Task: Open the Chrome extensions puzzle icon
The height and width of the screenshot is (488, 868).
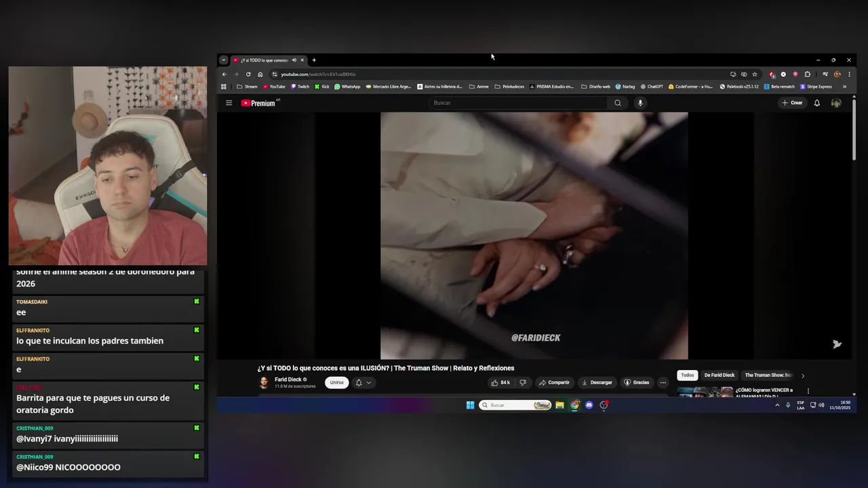Action: (x=807, y=75)
